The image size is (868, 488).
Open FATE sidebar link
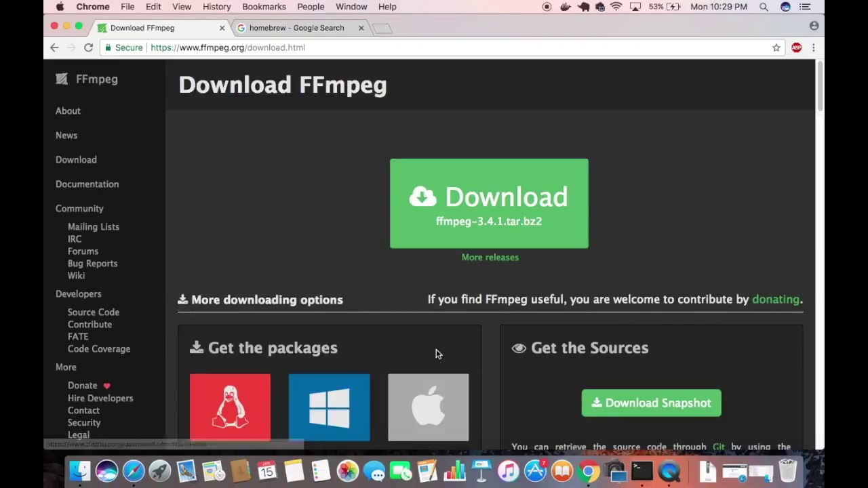(78, 336)
